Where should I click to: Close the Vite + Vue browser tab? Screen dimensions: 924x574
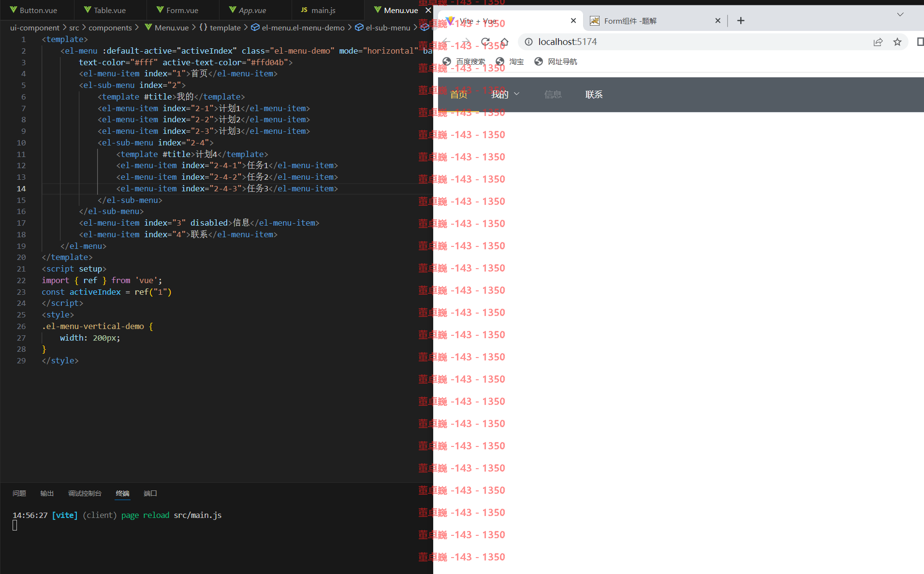click(573, 20)
